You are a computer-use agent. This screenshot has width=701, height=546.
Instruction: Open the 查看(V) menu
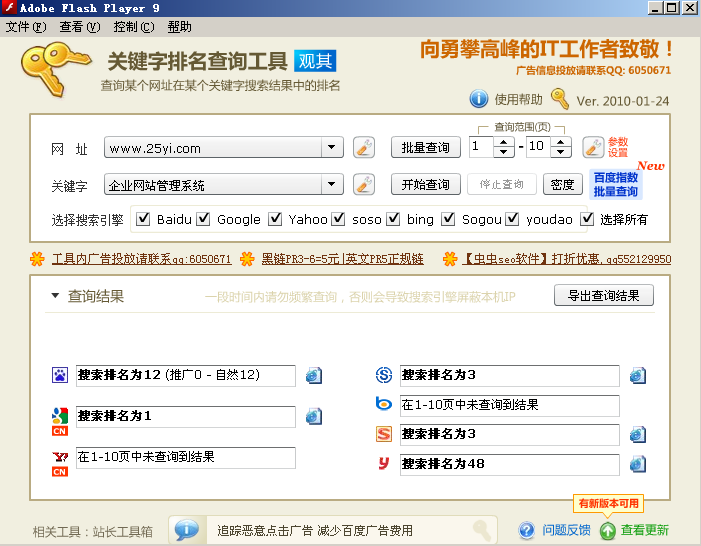pyautogui.click(x=80, y=27)
